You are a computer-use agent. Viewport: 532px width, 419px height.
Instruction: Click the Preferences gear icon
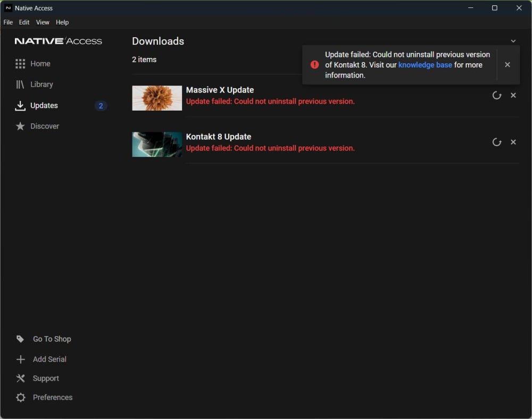click(20, 397)
